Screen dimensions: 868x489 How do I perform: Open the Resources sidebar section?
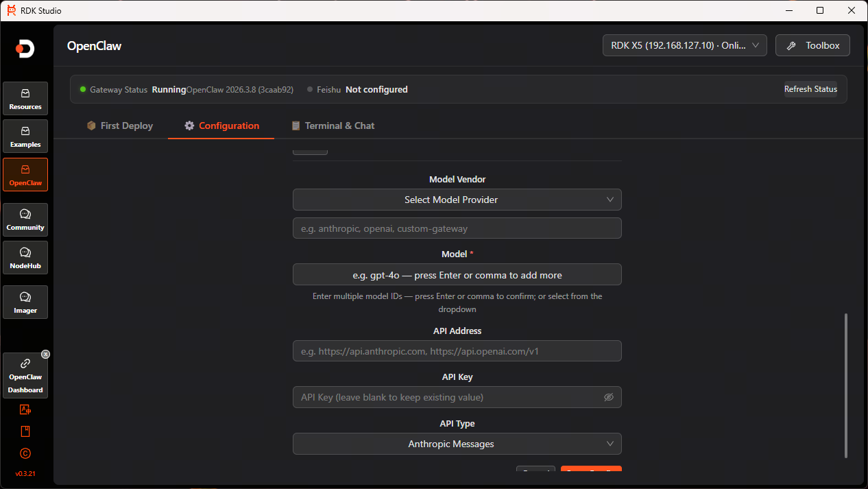coord(25,99)
